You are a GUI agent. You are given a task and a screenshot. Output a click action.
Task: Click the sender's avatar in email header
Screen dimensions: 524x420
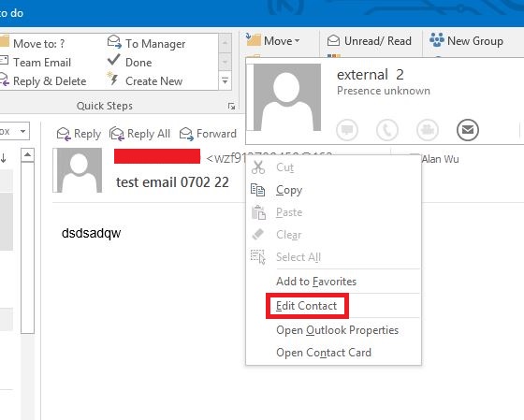80,170
